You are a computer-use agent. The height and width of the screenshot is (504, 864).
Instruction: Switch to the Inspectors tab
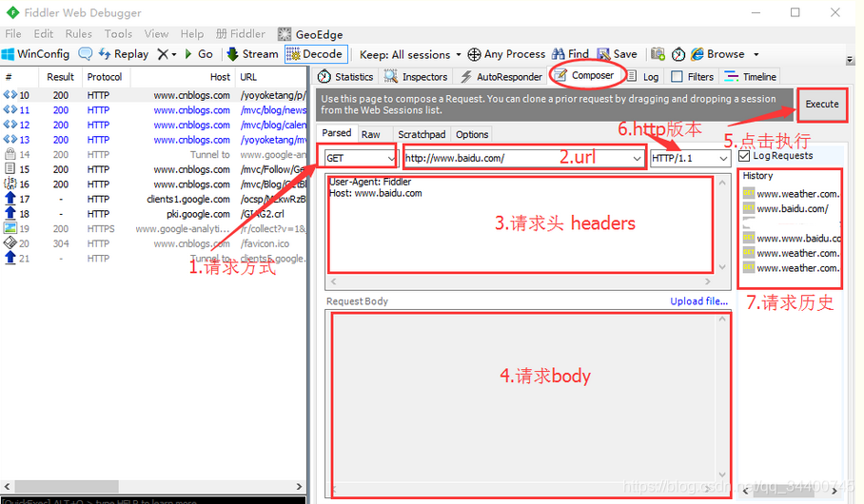(x=416, y=77)
